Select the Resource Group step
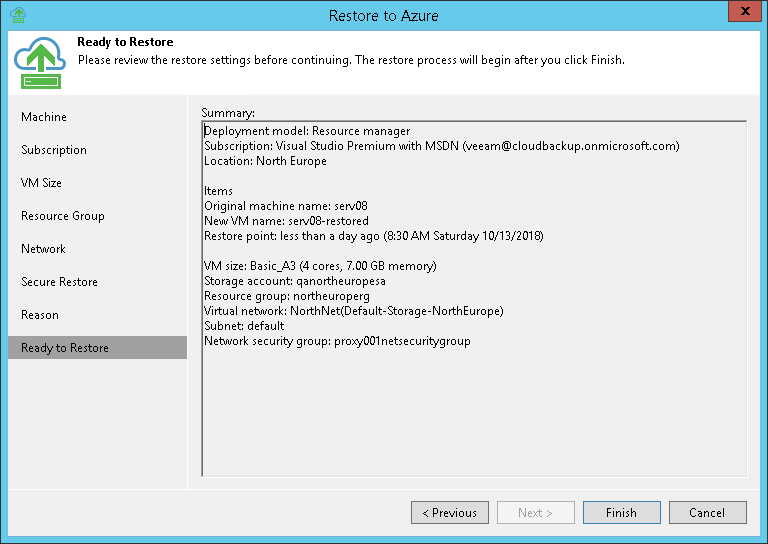 (62, 216)
